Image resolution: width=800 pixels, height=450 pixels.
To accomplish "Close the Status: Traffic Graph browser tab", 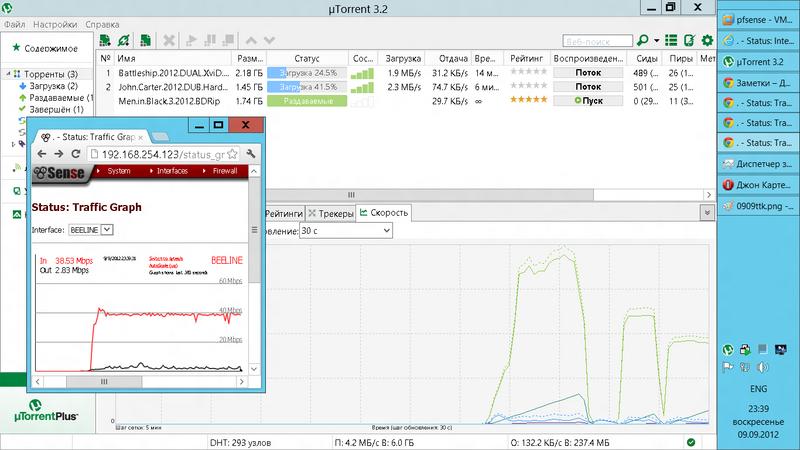I will (x=141, y=137).
